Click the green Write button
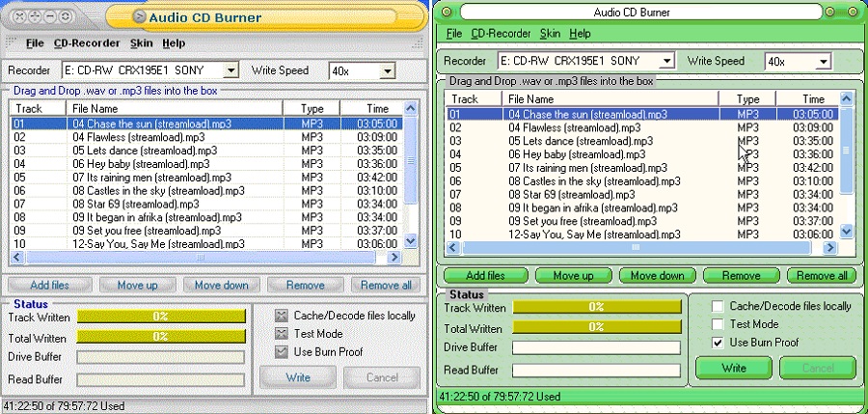Screen dimensions: 868x414 (x=734, y=368)
